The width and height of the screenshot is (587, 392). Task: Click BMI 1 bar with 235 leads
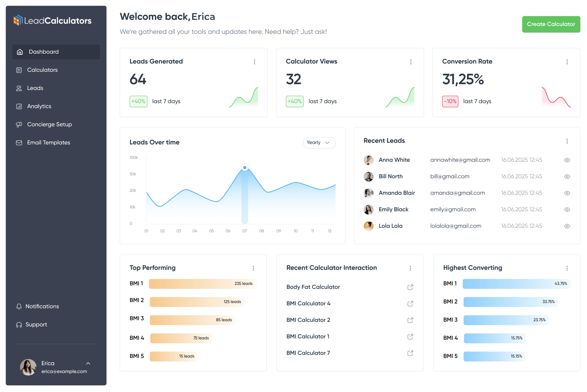[202, 284]
